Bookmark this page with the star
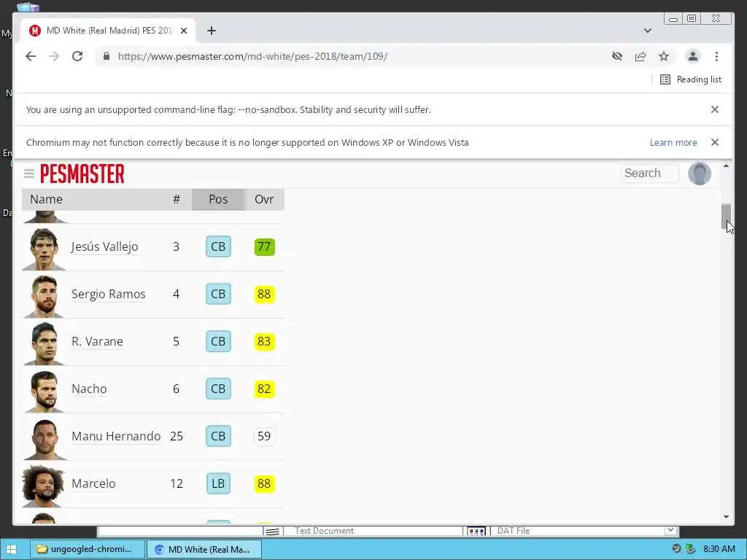 [x=664, y=56]
